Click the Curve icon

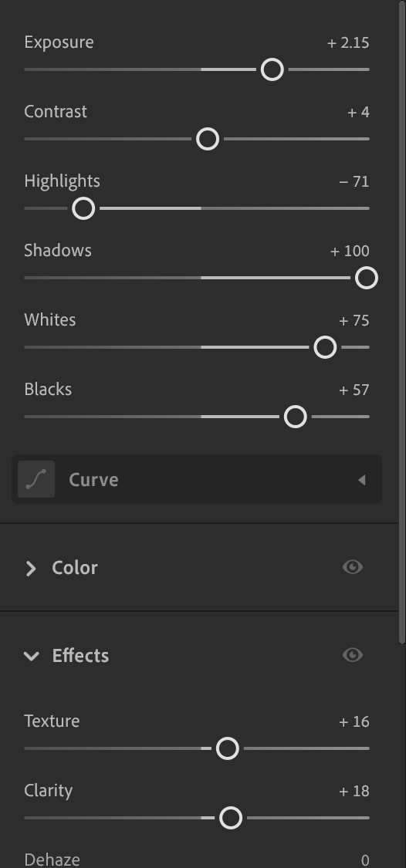point(36,479)
